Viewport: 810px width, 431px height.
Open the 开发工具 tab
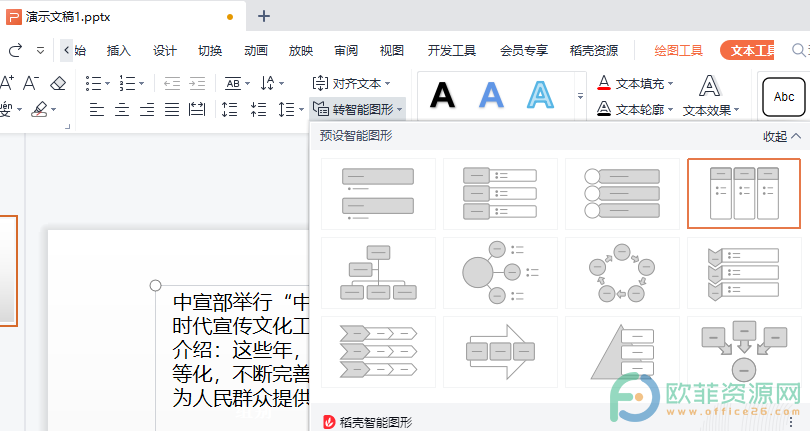click(451, 51)
